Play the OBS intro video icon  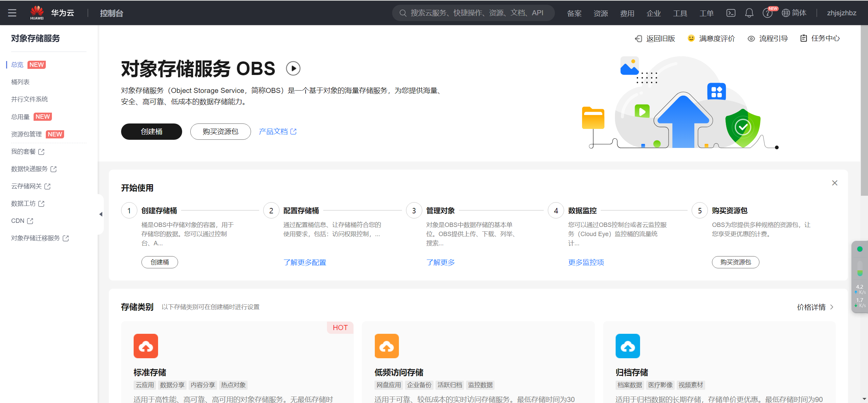tap(293, 69)
